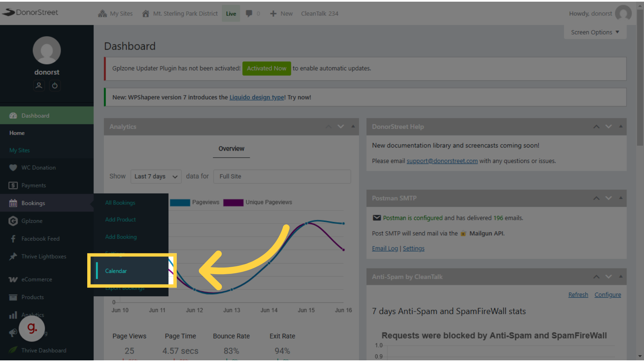Click the Live status badge
The image size is (644, 362).
pyautogui.click(x=231, y=13)
